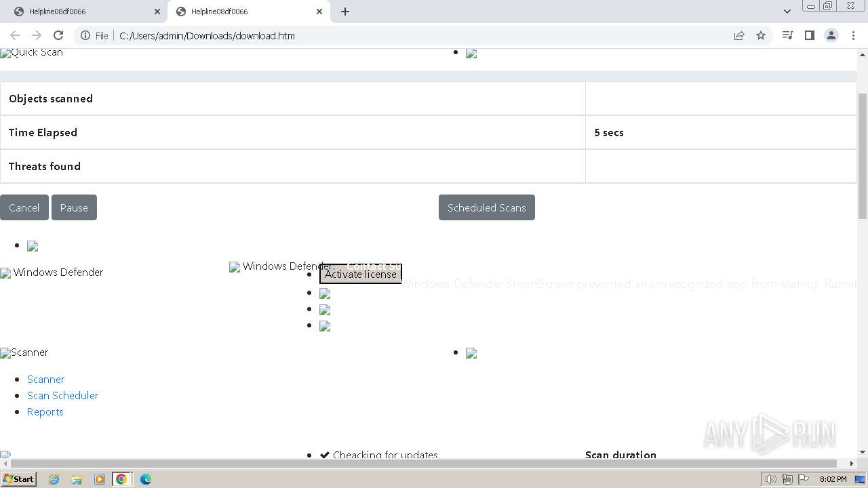The width and height of the screenshot is (868, 488).
Task: Click the Time Elapsed label
Action: pos(43,132)
